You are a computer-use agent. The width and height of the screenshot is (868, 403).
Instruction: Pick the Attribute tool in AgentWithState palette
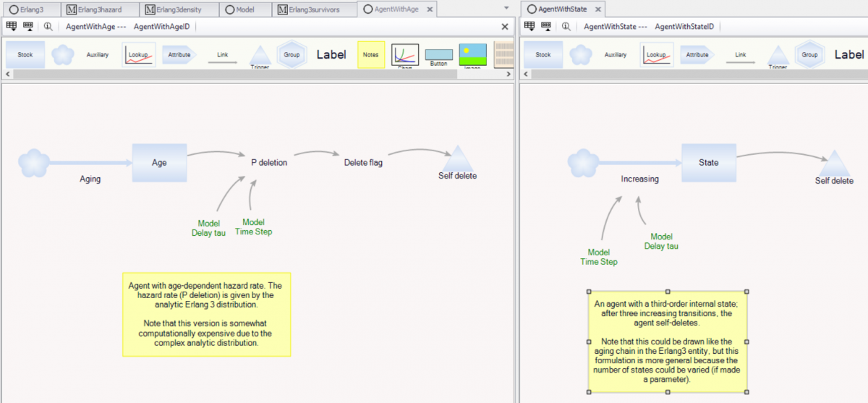coord(697,55)
